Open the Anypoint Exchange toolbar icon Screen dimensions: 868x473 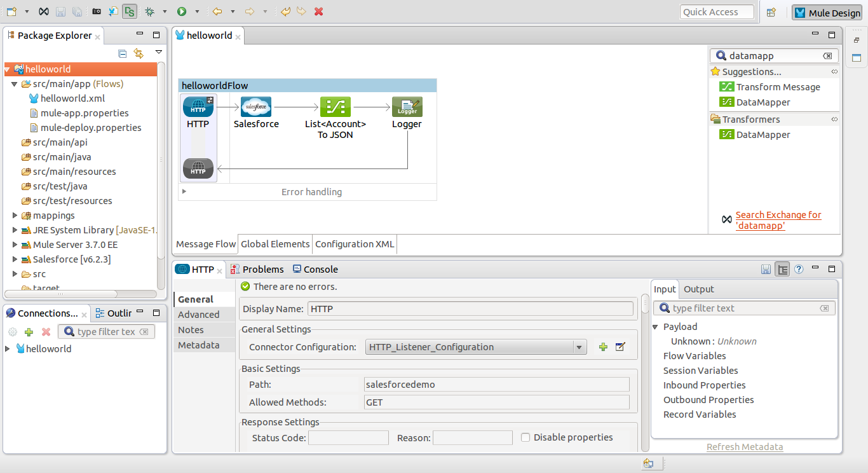(43, 11)
